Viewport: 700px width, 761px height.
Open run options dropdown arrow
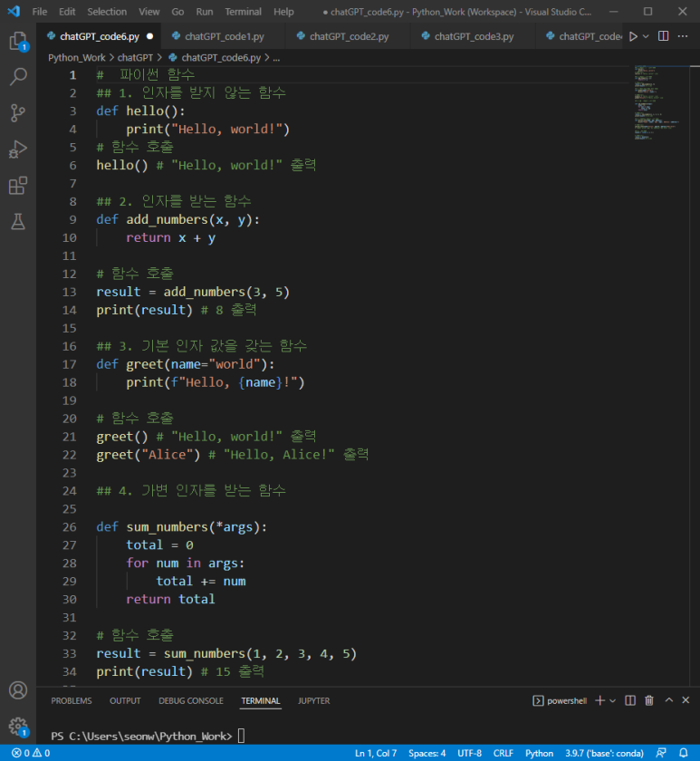[646, 36]
